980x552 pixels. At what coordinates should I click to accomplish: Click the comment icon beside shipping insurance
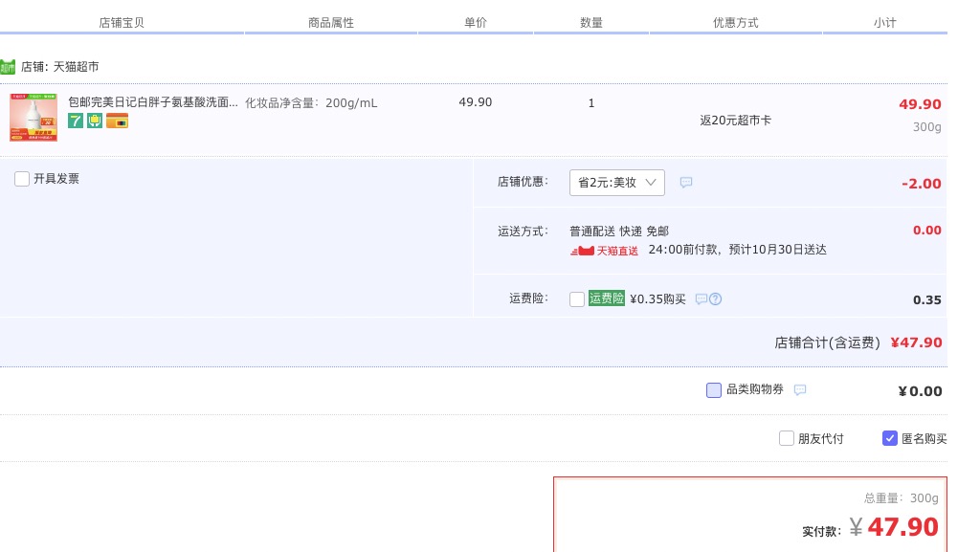coord(702,299)
